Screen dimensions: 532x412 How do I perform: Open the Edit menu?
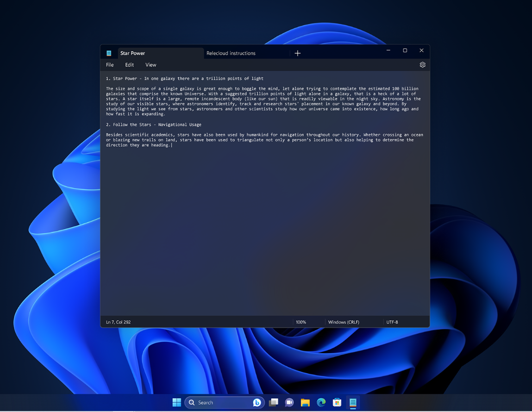129,65
